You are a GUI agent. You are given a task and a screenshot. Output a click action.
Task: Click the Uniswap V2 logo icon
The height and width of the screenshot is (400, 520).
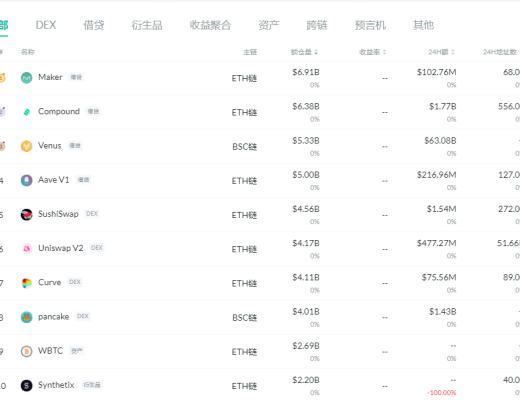click(27, 249)
